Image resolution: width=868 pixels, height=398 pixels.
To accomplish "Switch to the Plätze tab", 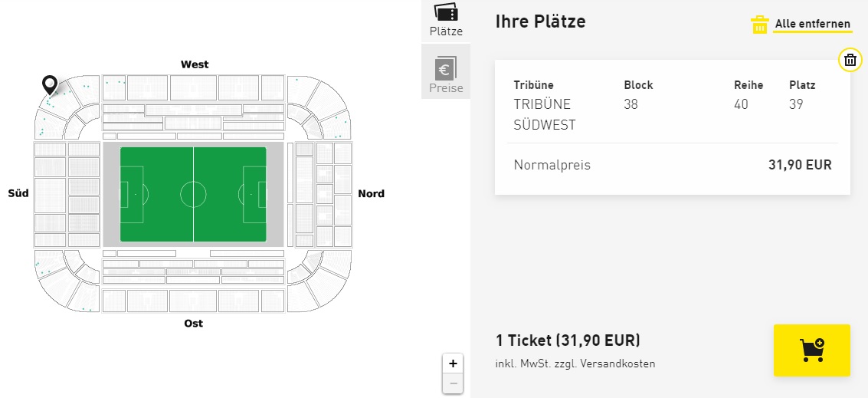I will pos(446,20).
